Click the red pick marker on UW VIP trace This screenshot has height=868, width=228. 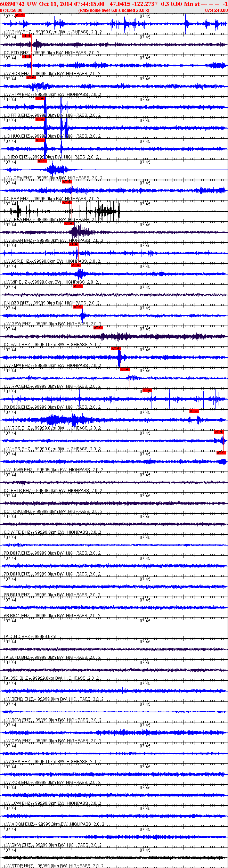pyautogui.click(x=76, y=265)
